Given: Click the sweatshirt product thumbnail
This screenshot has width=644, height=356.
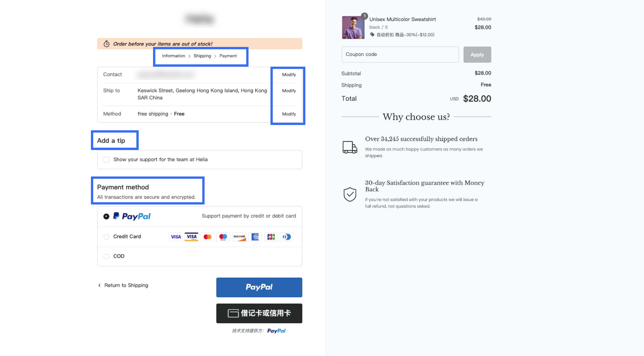Looking at the screenshot, I should (353, 27).
